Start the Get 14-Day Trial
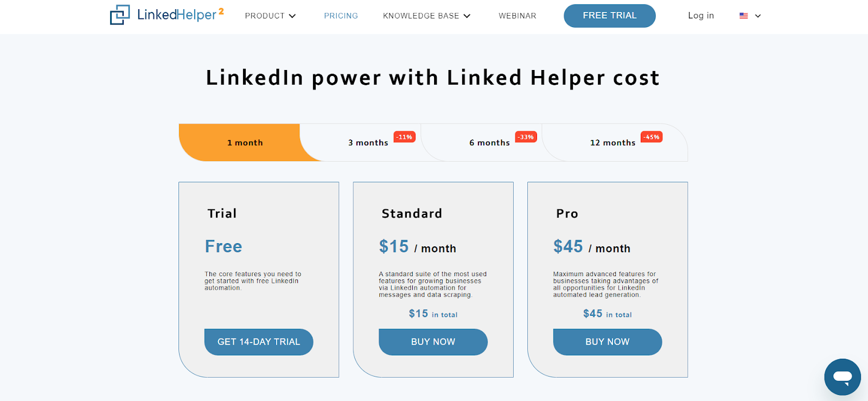Viewport: 868px width, 401px height. coord(259,342)
